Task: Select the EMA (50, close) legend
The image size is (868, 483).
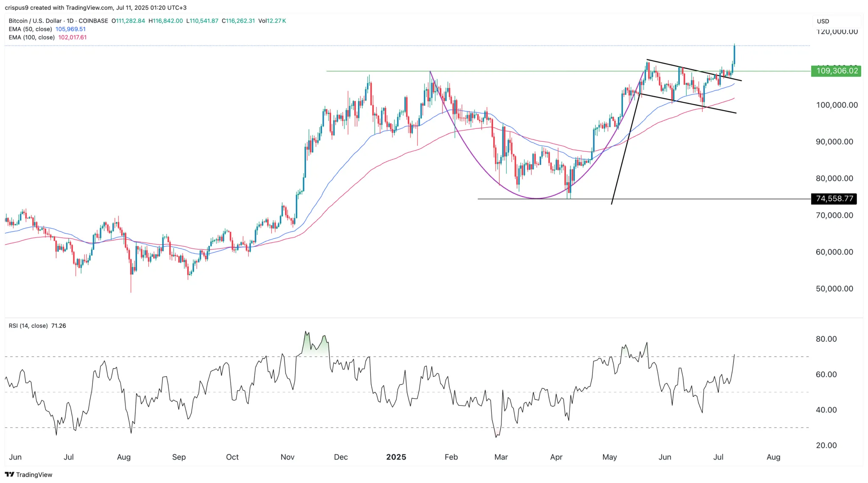Action: pyautogui.click(x=30, y=29)
